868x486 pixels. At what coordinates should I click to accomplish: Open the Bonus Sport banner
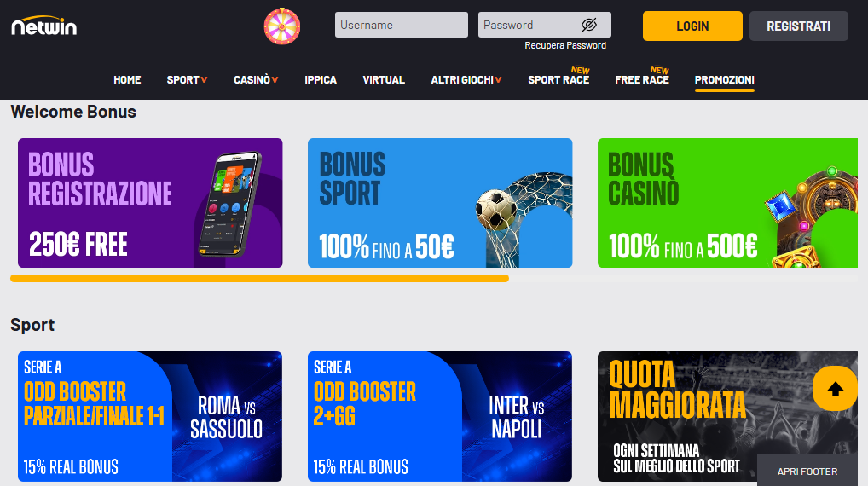(x=440, y=203)
